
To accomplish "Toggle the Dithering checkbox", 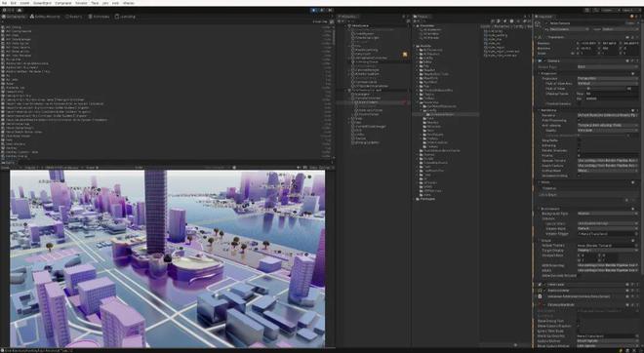I will pyautogui.click(x=579, y=145).
